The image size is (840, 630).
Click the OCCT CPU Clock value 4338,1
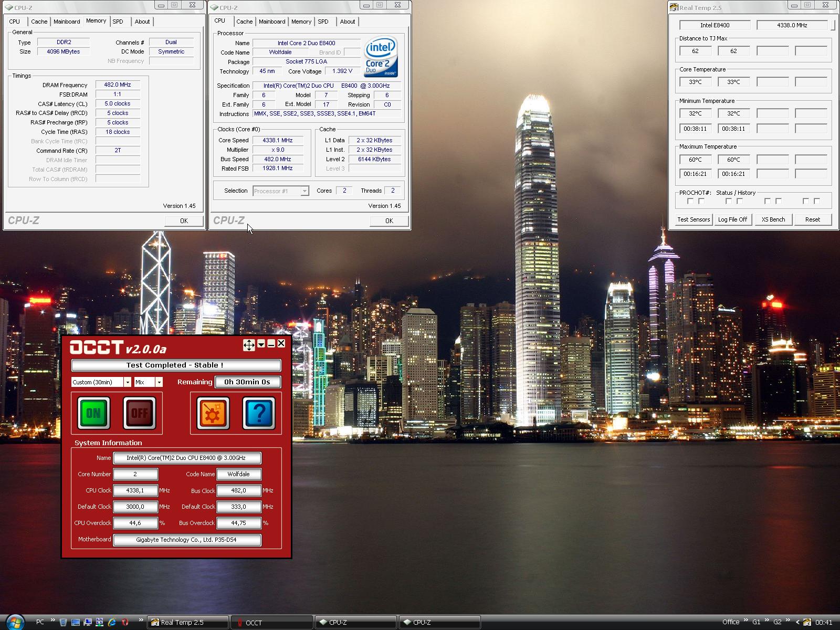(x=135, y=490)
